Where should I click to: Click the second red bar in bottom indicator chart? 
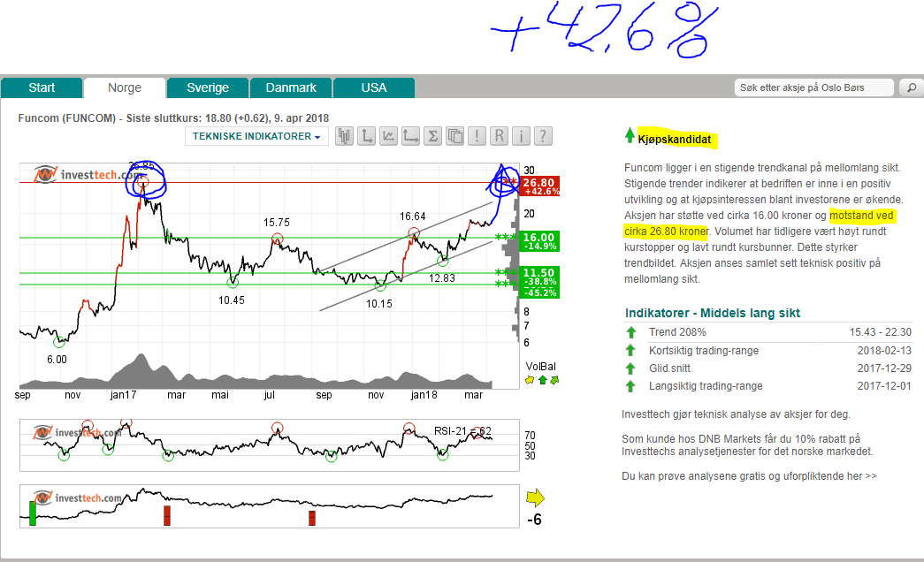pos(312,518)
